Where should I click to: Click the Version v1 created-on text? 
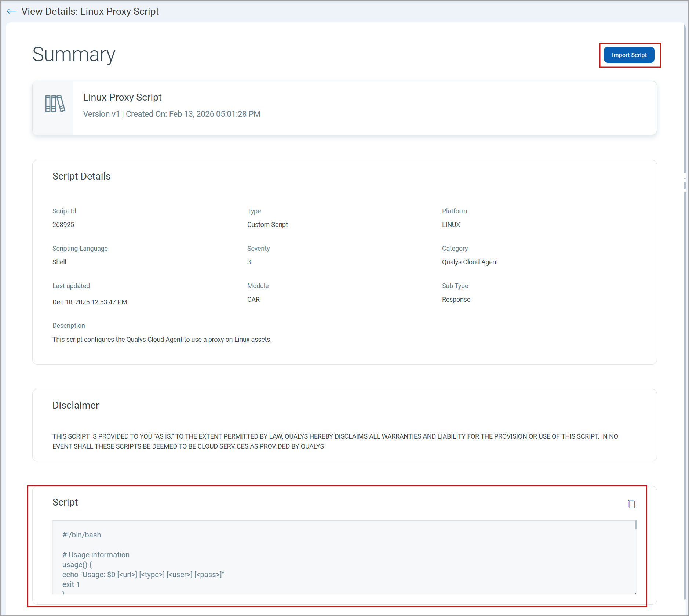click(x=172, y=114)
